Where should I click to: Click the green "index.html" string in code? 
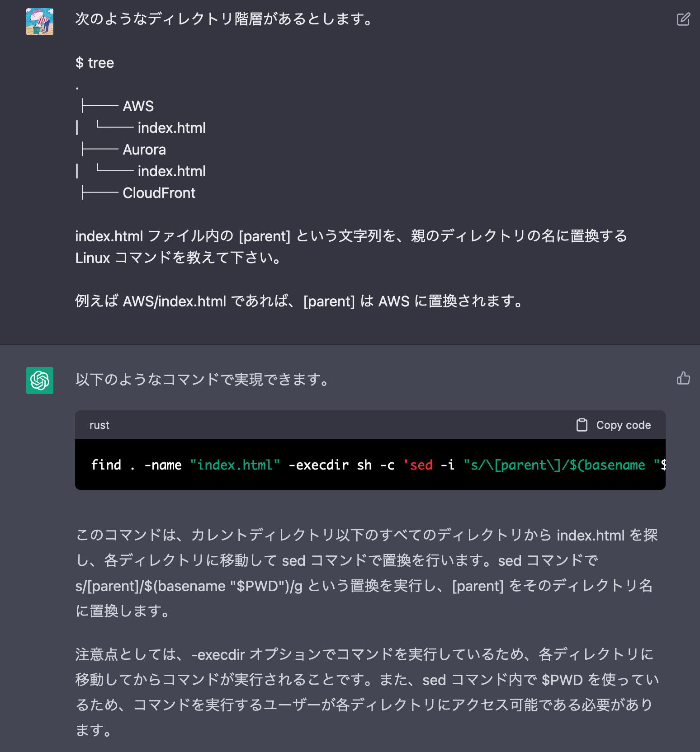[235, 465]
